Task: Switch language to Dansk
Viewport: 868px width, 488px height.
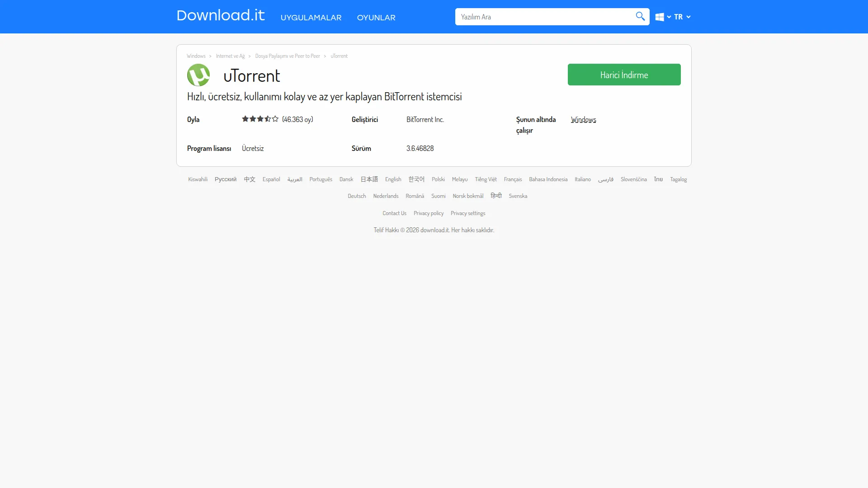Action: pos(346,179)
